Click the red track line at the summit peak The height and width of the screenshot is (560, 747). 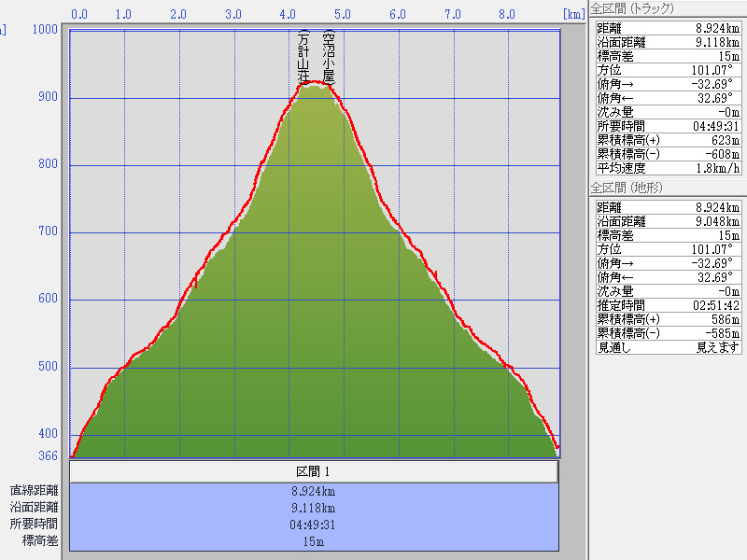coord(315,82)
